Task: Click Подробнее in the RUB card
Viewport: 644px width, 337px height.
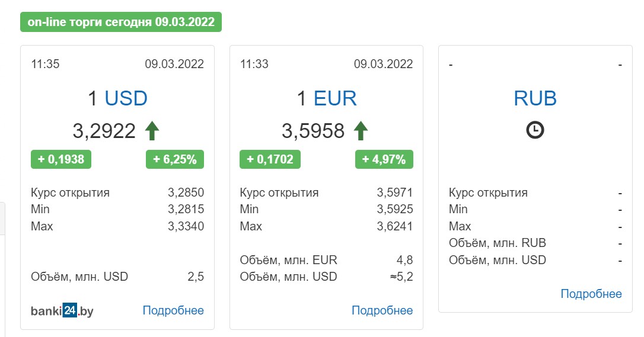Action: point(591,294)
